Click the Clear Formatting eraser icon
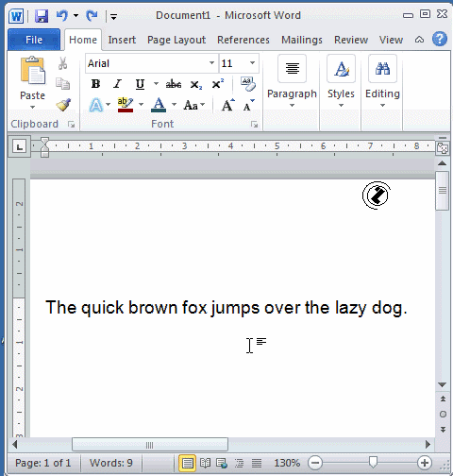Screen dimensions: 453x476 [248, 84]
